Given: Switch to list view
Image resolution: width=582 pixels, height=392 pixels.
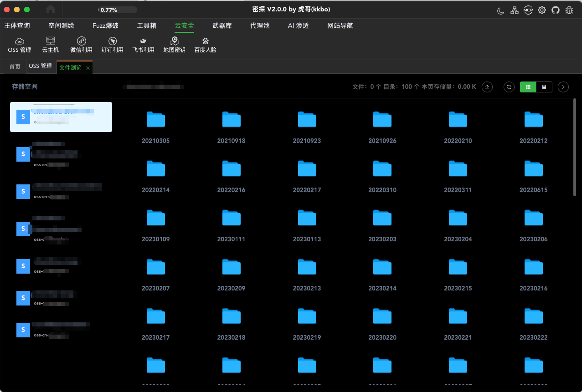Looking at the screenshot, I should (544, 87).
